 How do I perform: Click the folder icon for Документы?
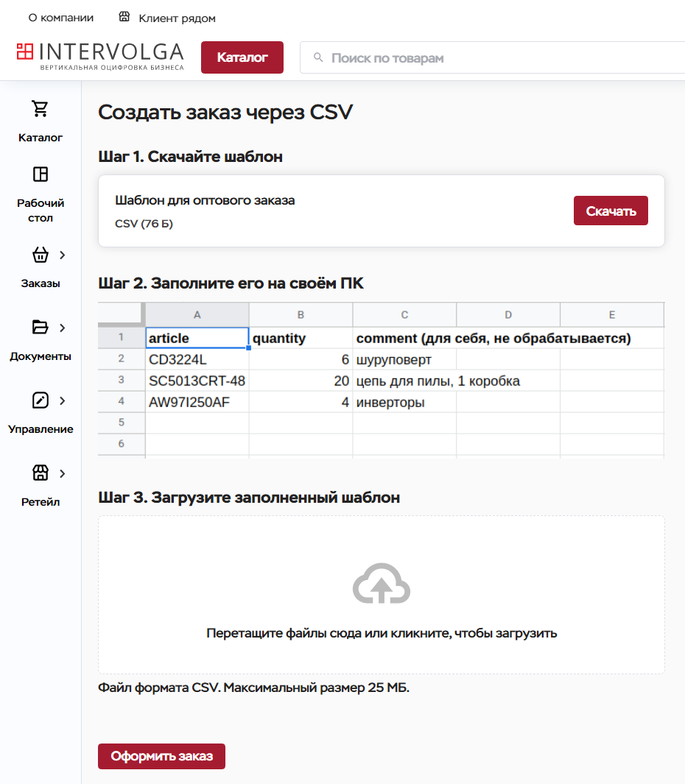[40, 327]
